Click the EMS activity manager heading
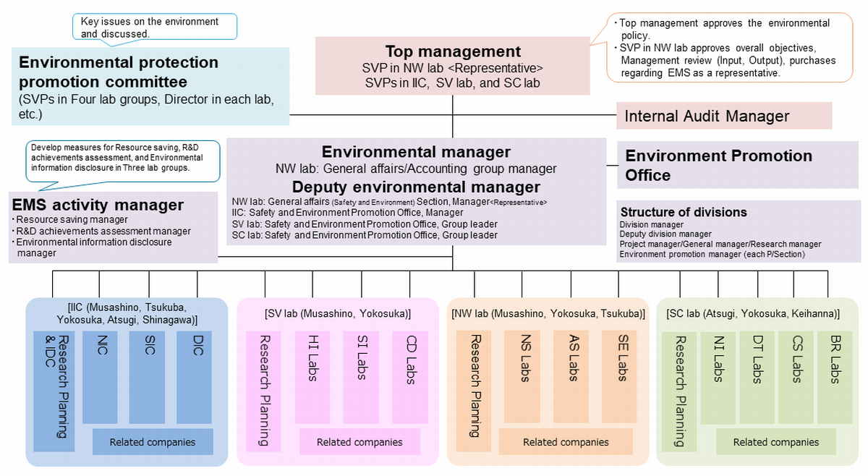Screen dimensions: 868x476 (98, 205)
